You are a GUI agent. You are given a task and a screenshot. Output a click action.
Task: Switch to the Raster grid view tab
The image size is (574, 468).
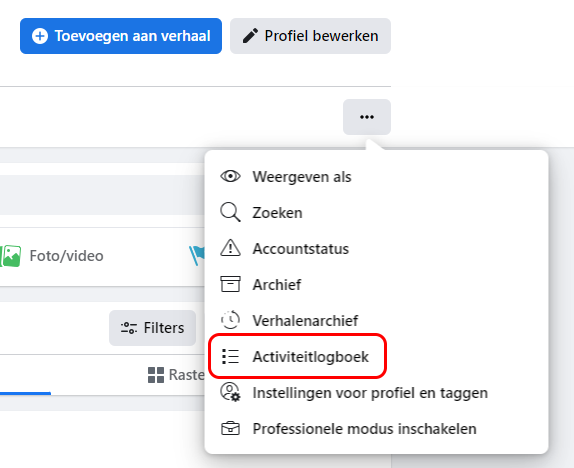click(x=176, y=375)
